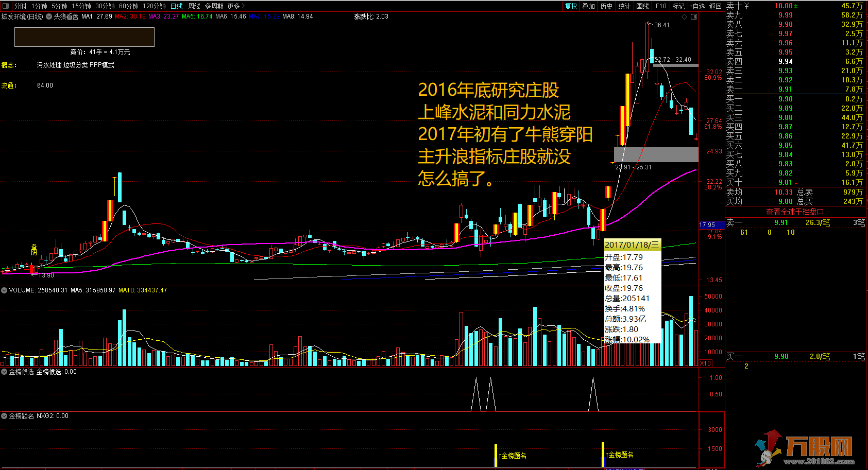Image resolution: width=868 pixels, height=470 pixels.
Task: Open the F10 company info
Action: click(x=661, y=6)
